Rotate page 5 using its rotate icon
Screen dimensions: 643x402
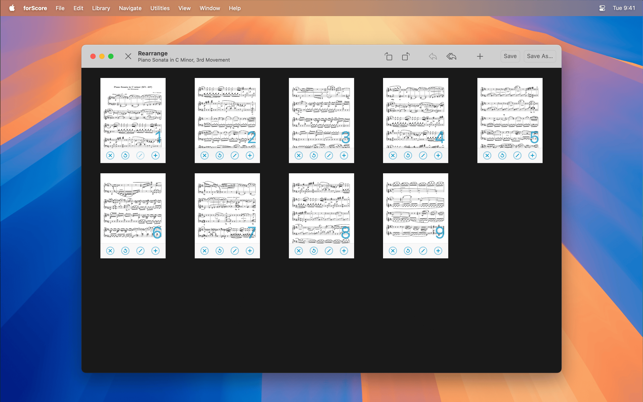502,155
